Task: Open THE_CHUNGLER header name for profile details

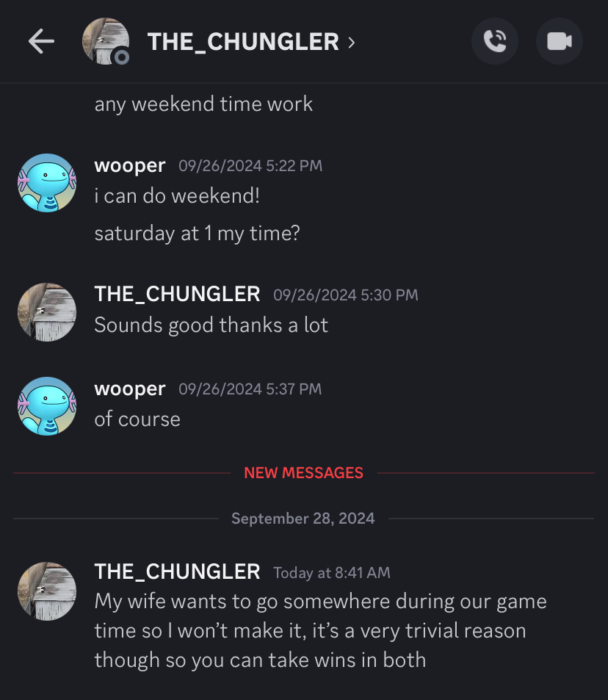Action: pos(243,42)
